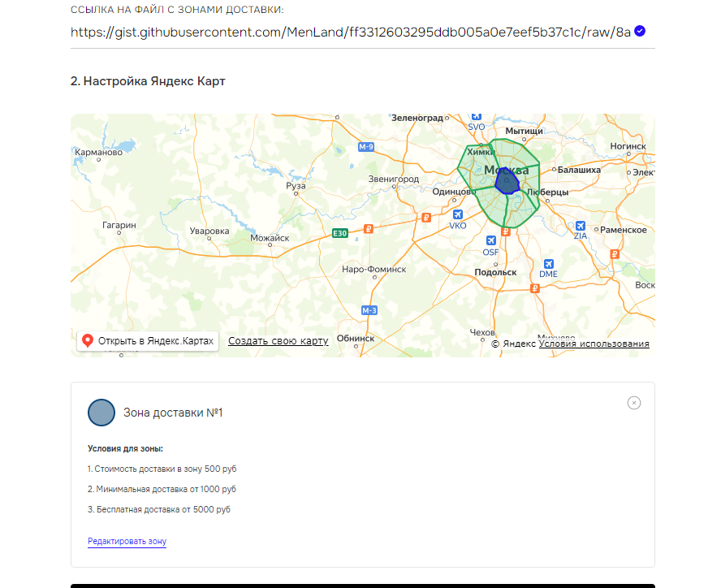Click VKO airport icon on map
708x588 pixels.
coord(458,214)
